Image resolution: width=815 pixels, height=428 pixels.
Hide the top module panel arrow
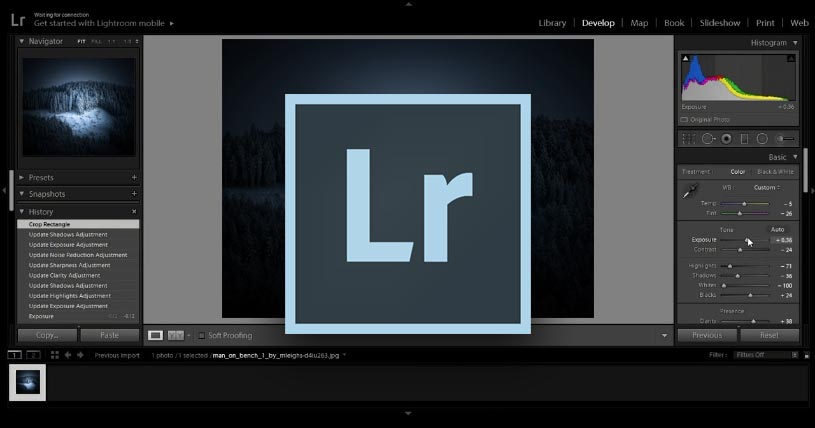coord(409,4)
